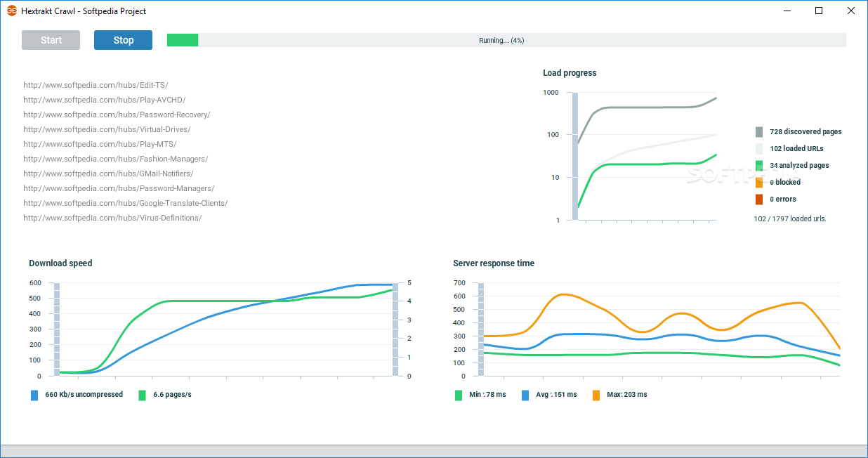The image size is (868, 458).
Task: Click the grey discovered pages legend swatch
Action: tap(759, 132)
